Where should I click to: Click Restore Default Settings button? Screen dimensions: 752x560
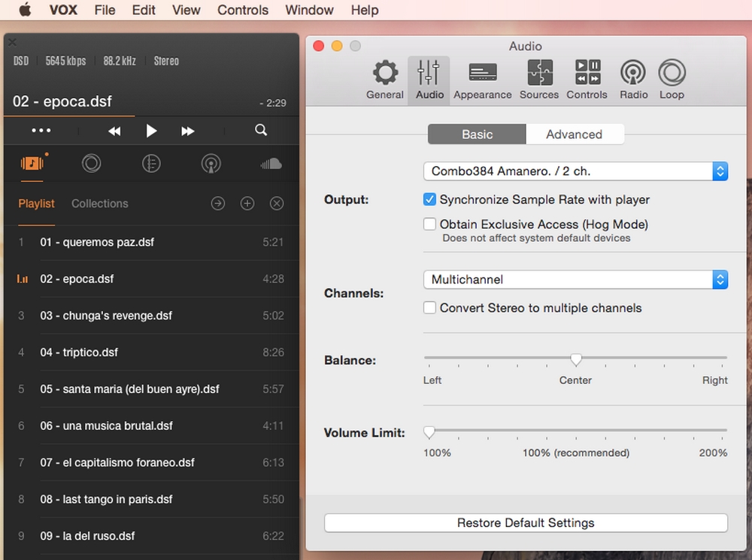526,523
